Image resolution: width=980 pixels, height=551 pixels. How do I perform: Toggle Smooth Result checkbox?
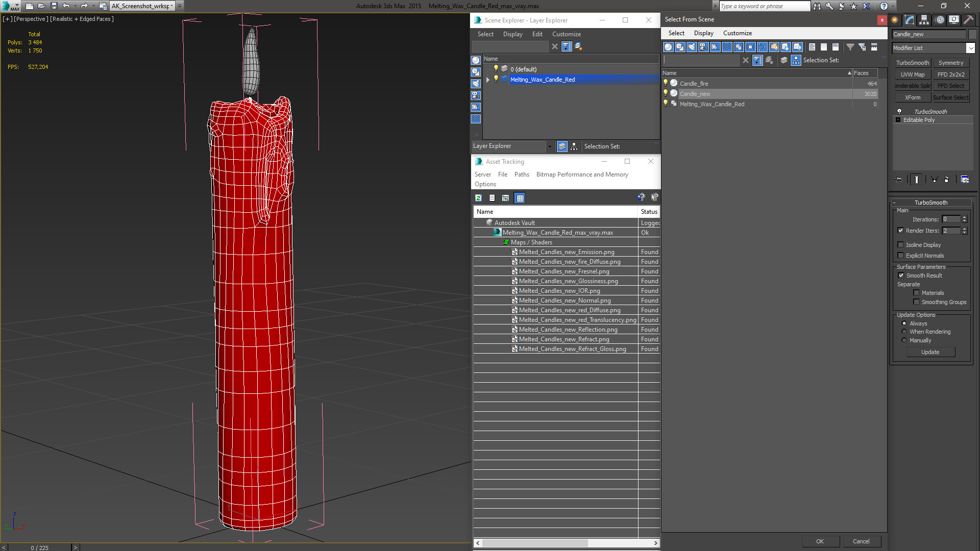[901, 275]
